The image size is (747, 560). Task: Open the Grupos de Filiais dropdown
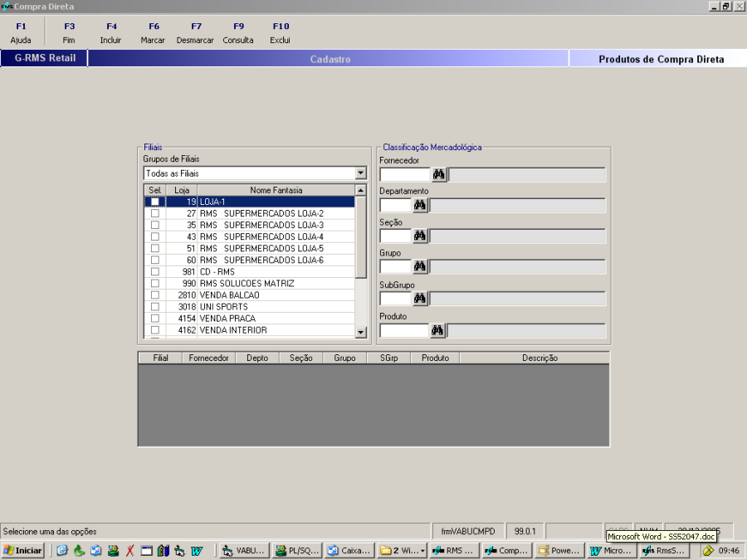[361, 173]
